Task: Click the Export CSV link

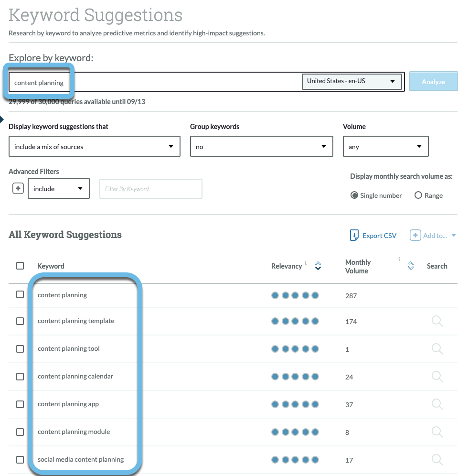Action: (379, 235)
